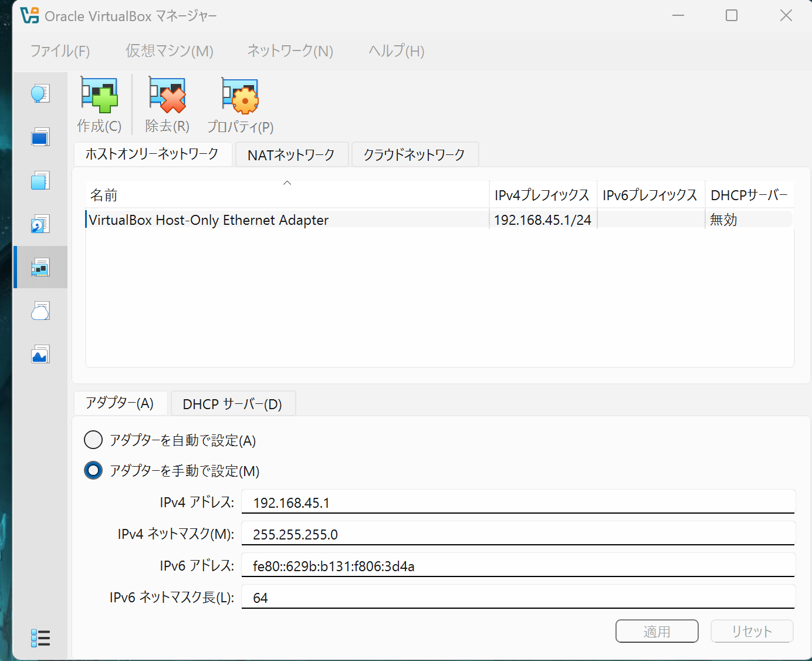
Task: Sort by DHCPサーバー column header
Action: pyautogui.click(x=749, y=195)
